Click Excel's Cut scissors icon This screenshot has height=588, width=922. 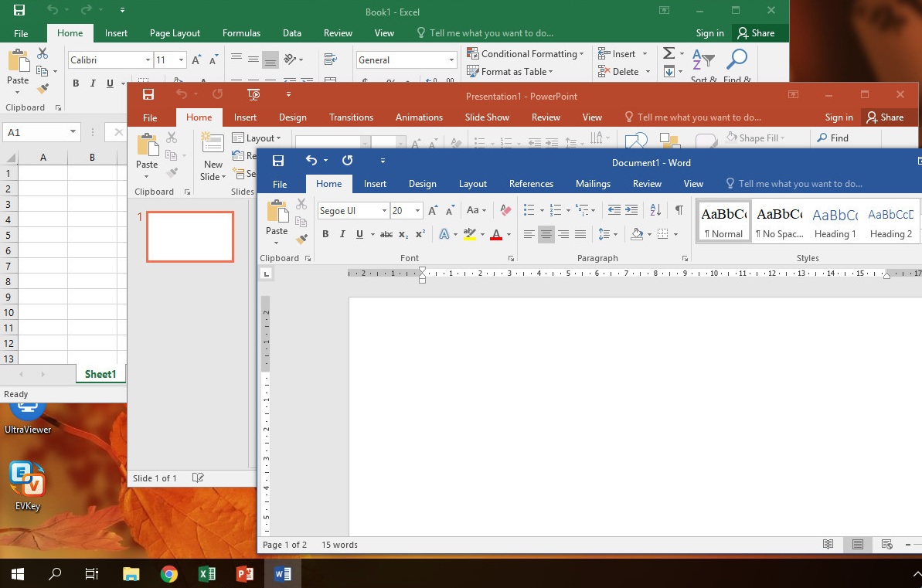tap(43, 53)
